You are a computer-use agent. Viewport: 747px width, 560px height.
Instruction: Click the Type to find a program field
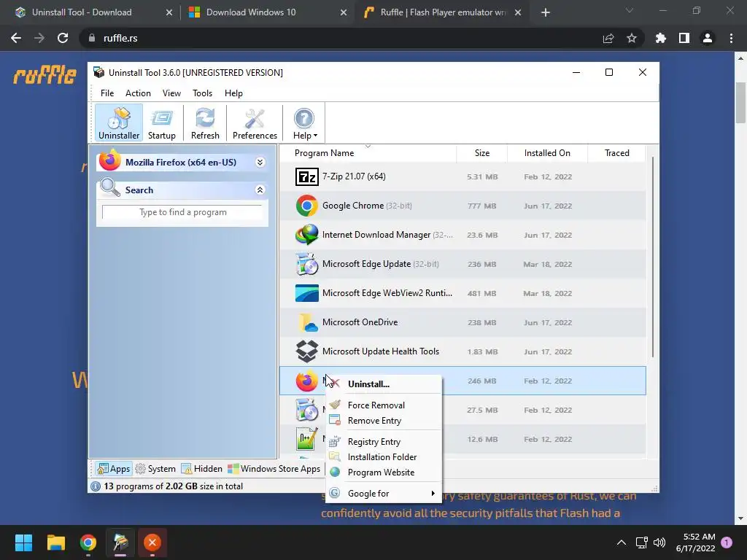coord(182,212)
